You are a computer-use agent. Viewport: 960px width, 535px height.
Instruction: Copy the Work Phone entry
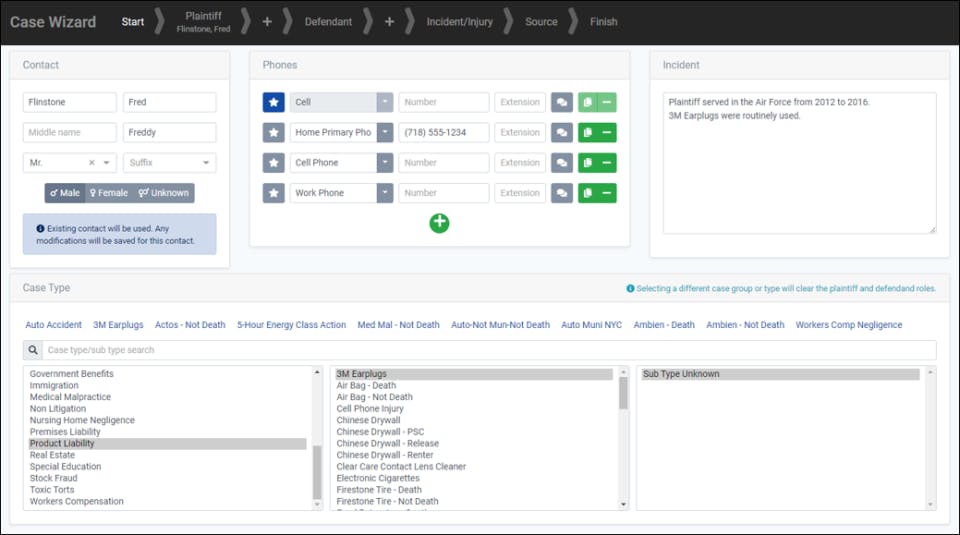[587, 193]
